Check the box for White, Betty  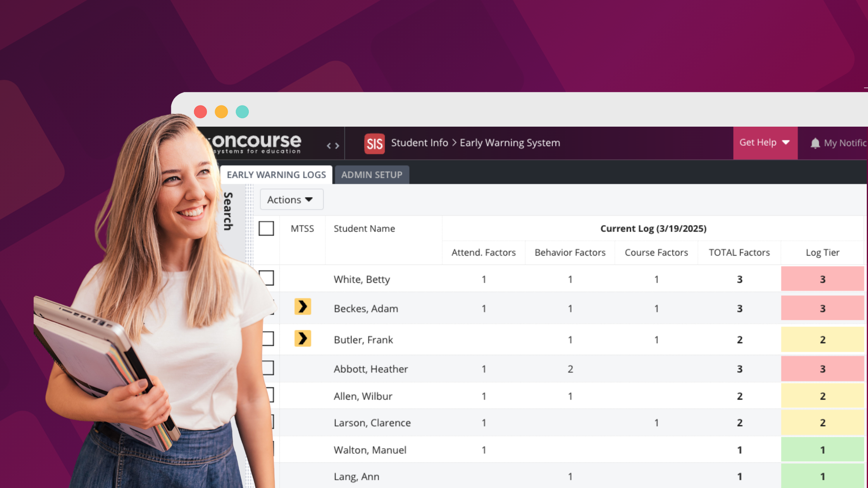[267, 278]
